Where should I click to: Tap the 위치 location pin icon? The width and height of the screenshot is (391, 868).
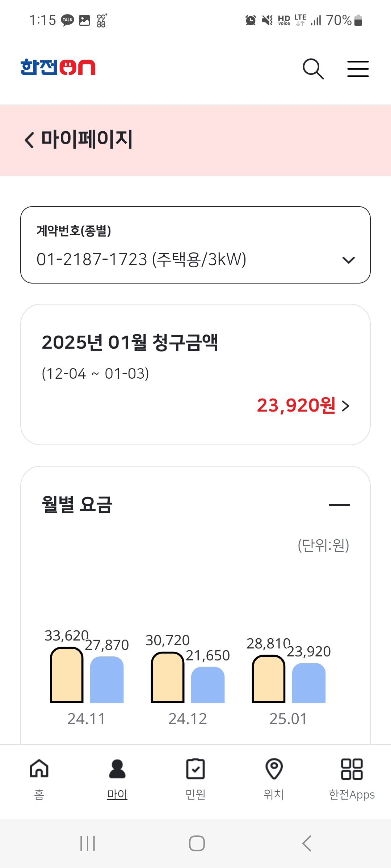[x=274, y=769]
